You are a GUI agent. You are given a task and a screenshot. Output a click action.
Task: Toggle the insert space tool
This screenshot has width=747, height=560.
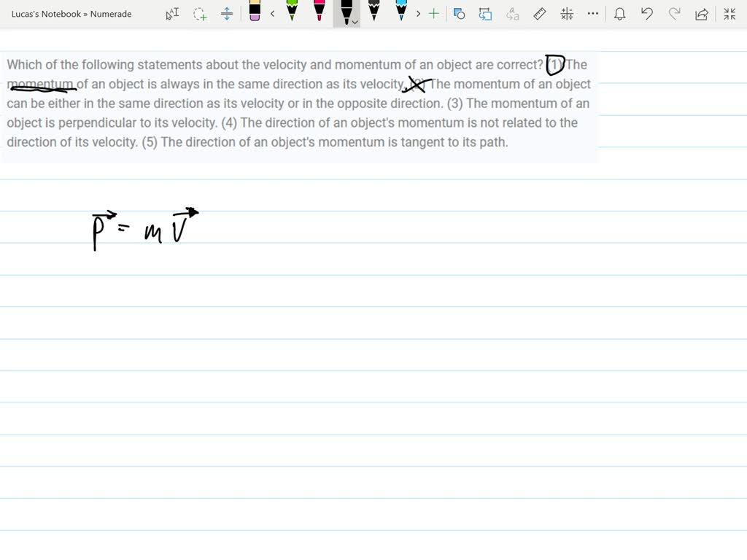(226, 13)
